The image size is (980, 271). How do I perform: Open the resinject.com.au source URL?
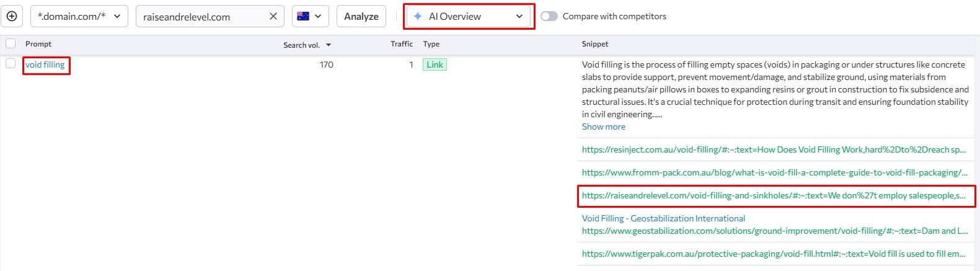(x=773, y=149)
